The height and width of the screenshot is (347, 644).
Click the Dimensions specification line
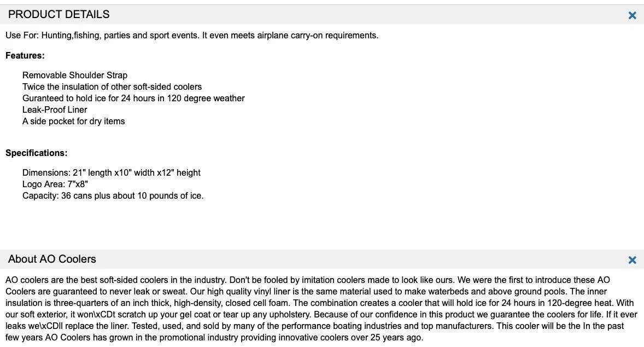click(x=112, y=172)
